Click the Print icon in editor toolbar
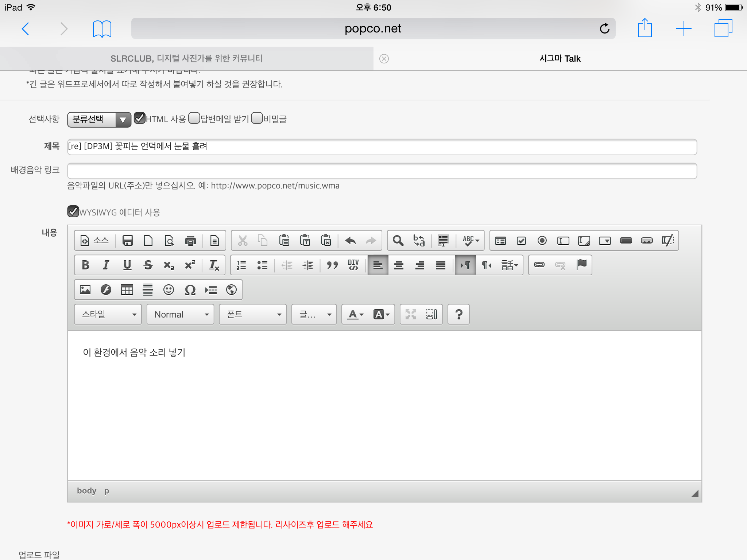The height and width of the screenshot is (560, 747). (190, 241)
